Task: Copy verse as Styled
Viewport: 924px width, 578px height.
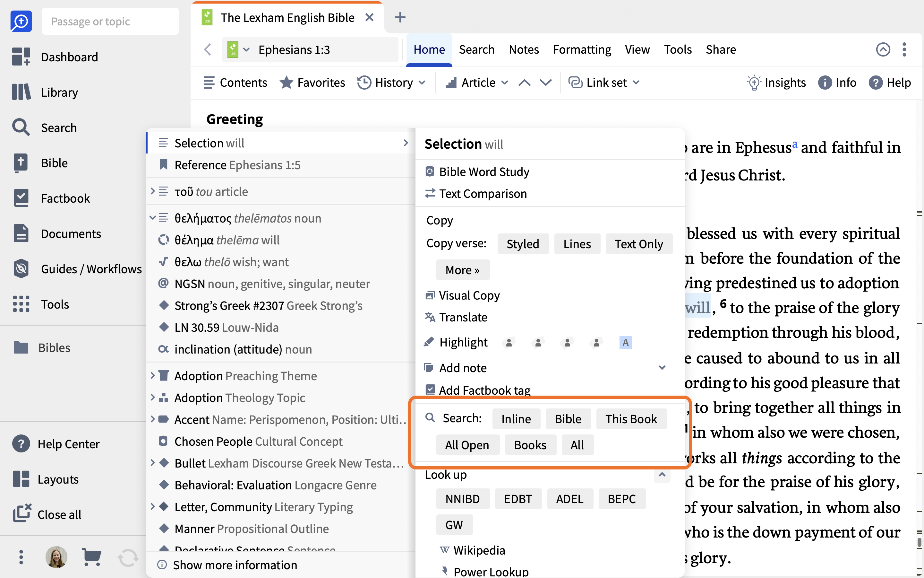Action: [x=523, y=243]
